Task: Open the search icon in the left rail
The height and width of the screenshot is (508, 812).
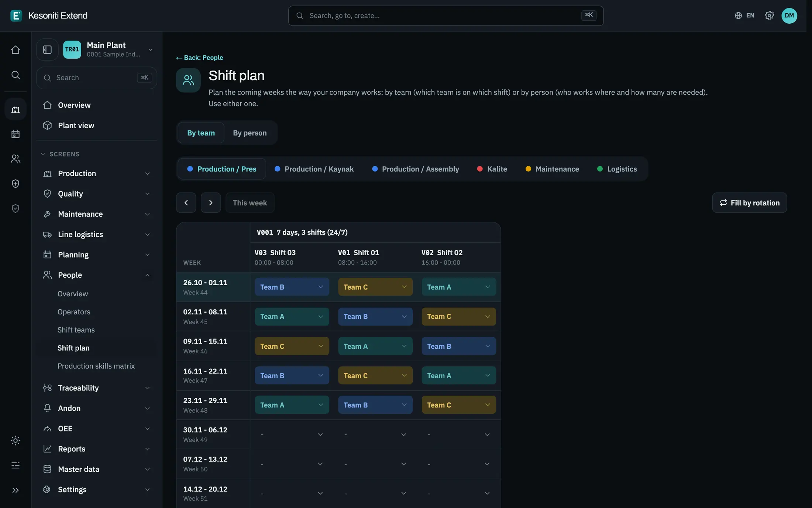Action: [16, 75]
